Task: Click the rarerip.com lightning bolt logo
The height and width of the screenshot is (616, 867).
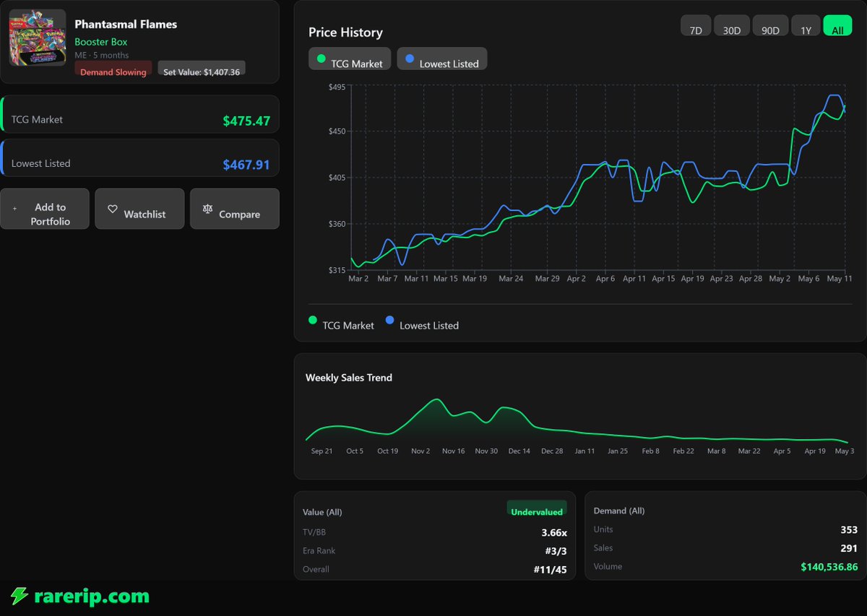Action: [19, 596]
